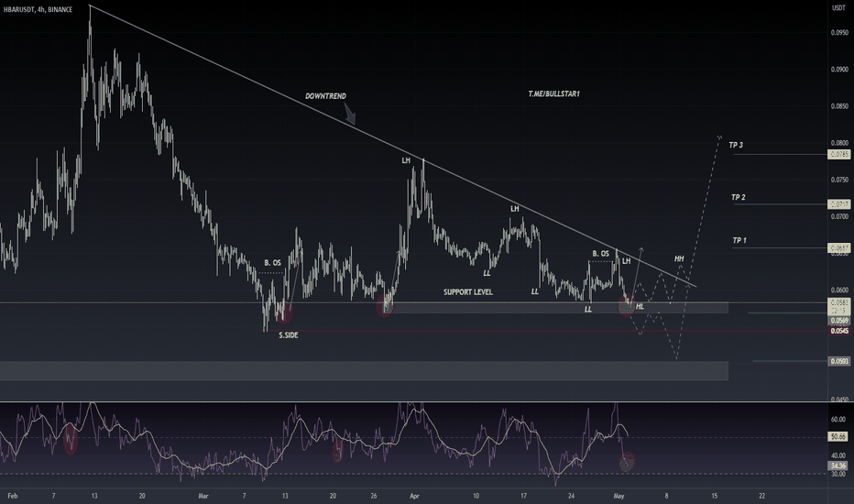The width and height of the screenshot is (854, 504).
Task: Click the 50.66 RSI average value tag
Action: pyautogui.click(x=838, y=436)
